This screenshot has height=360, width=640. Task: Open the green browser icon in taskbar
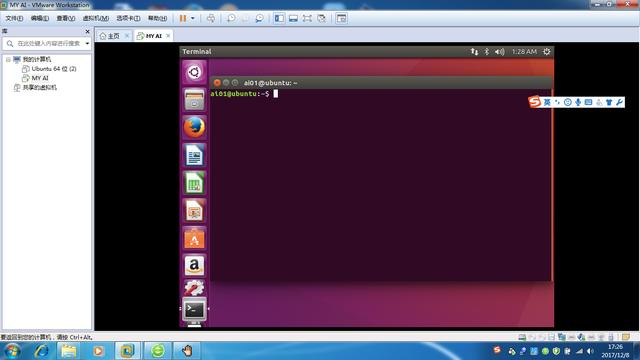point(158,351)
